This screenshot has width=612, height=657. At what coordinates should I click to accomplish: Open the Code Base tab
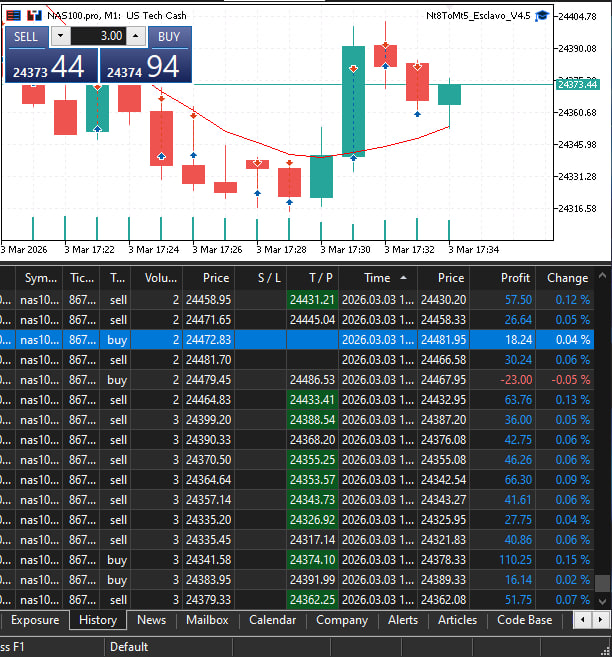coord(524,620)
